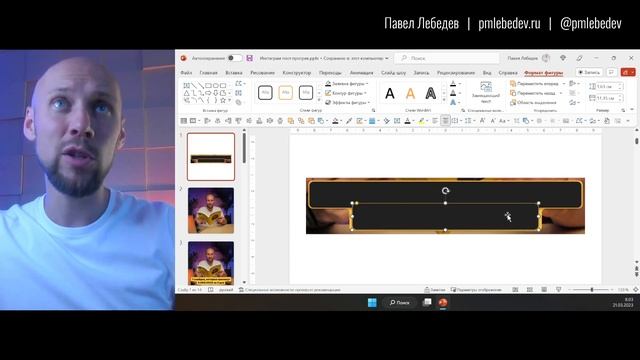
Task: Click the fit slide to window icon
Action: point(636,290)
